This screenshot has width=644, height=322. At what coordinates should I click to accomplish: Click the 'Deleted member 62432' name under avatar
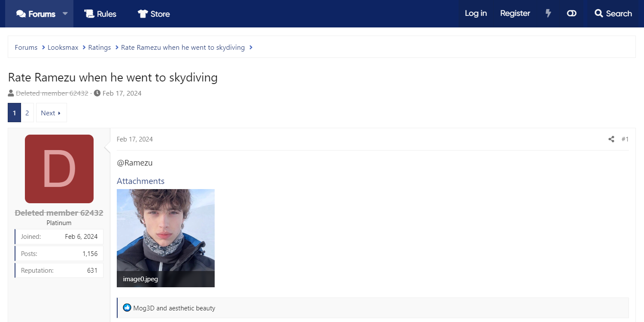click(59, 213)
